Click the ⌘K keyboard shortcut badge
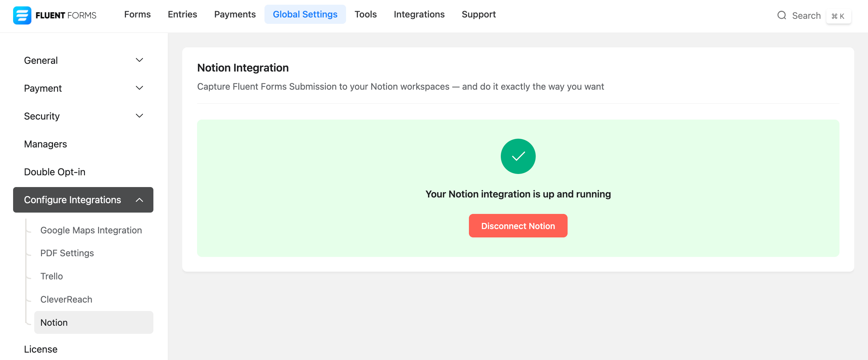 838,16
